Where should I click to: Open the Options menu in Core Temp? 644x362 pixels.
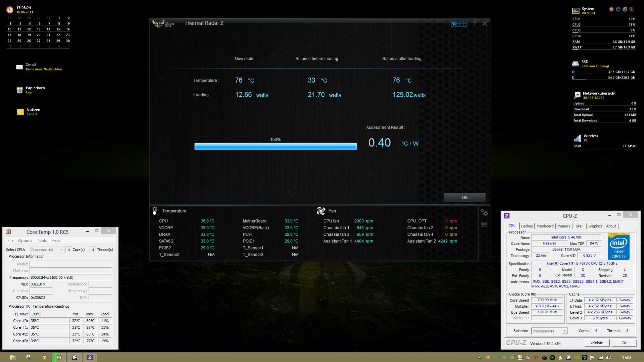coord(25,240)
